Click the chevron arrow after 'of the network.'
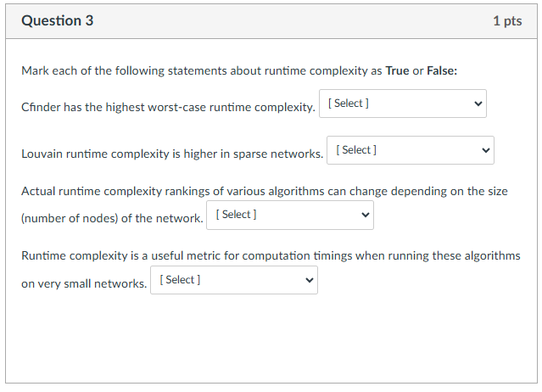The width and height of the screenshot is (542, 392). [366, 215]
